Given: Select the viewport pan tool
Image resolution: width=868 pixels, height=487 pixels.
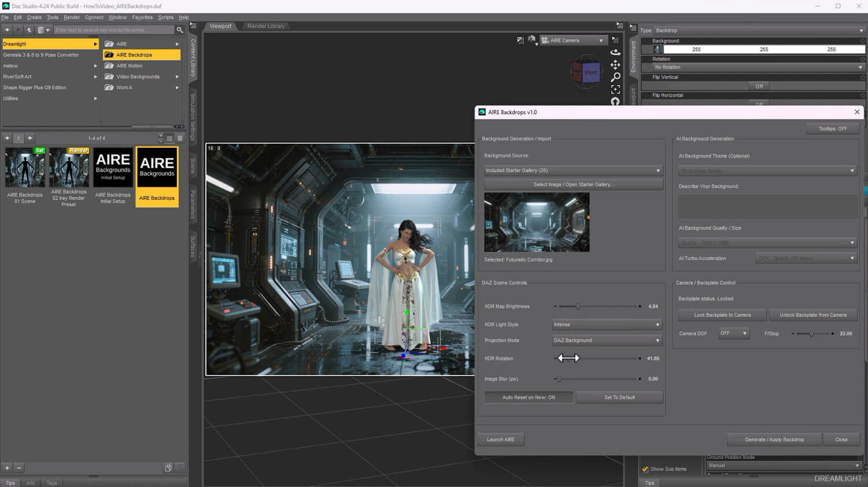Looking at the screenshot, I should (x=615, y=64).
